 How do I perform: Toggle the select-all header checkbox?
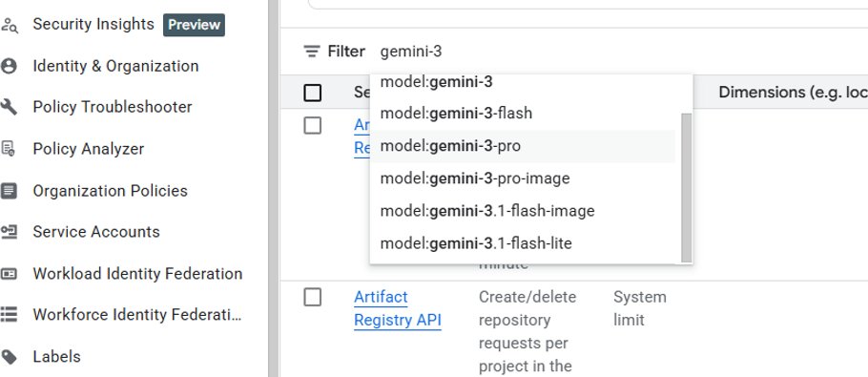coord(313,93)
